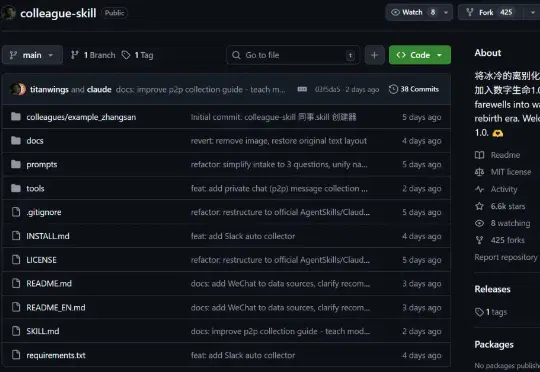Open the 8 watching link
Viewport: 540px width, 372px height.
point(510,223)
